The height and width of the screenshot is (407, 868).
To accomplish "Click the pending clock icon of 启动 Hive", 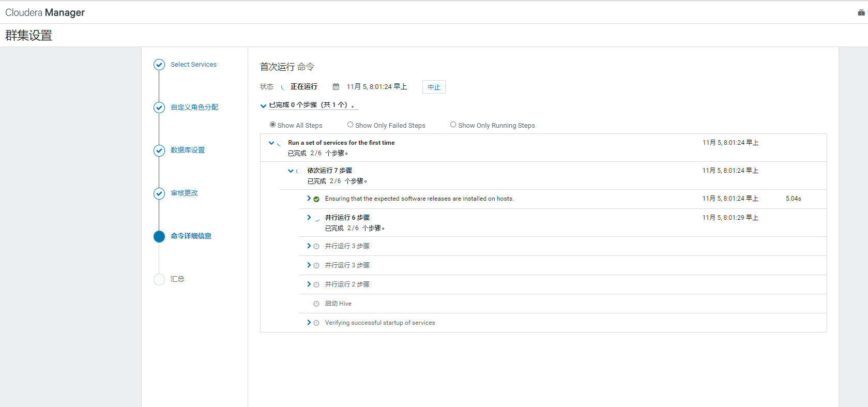I will click(x=316, y=304).
